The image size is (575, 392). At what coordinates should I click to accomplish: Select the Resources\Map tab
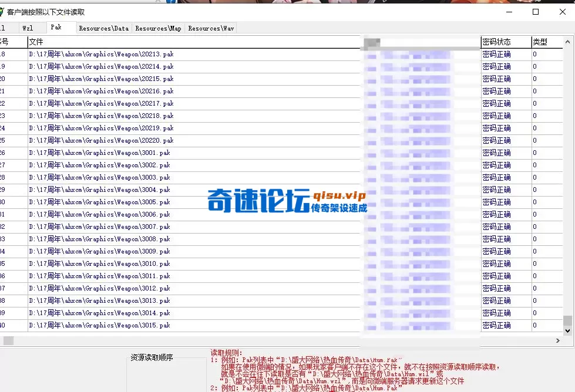click(159, 28)
